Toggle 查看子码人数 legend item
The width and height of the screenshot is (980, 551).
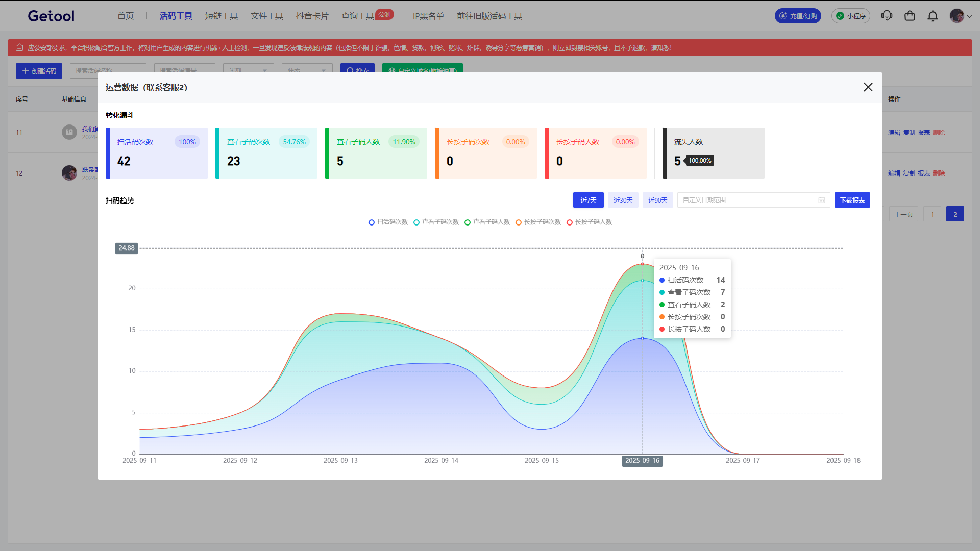(x=487, y=222)
